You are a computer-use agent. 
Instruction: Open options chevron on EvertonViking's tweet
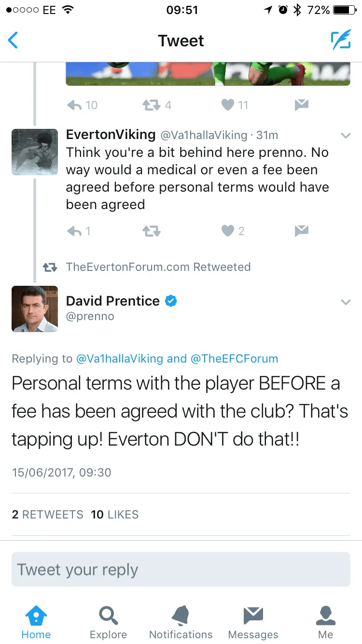tap(346, 136)
